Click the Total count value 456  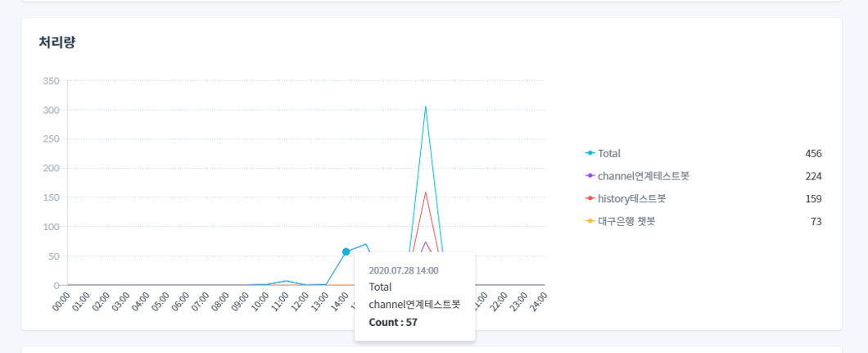[812, 153]
